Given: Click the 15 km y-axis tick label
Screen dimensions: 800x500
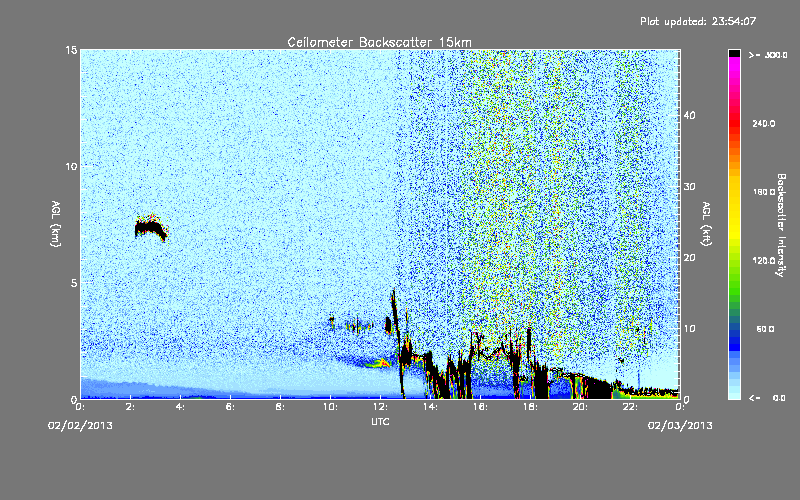Looking at the screenshot, I should [71, 50].
